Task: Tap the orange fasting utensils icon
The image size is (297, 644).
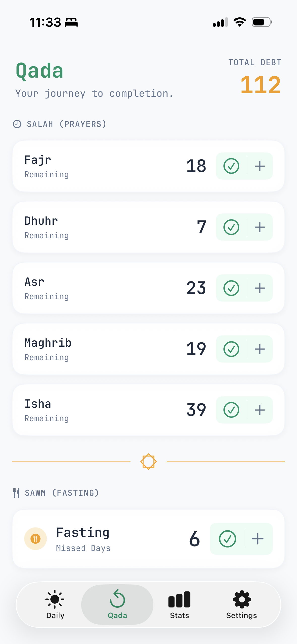Action: (36, 539)
